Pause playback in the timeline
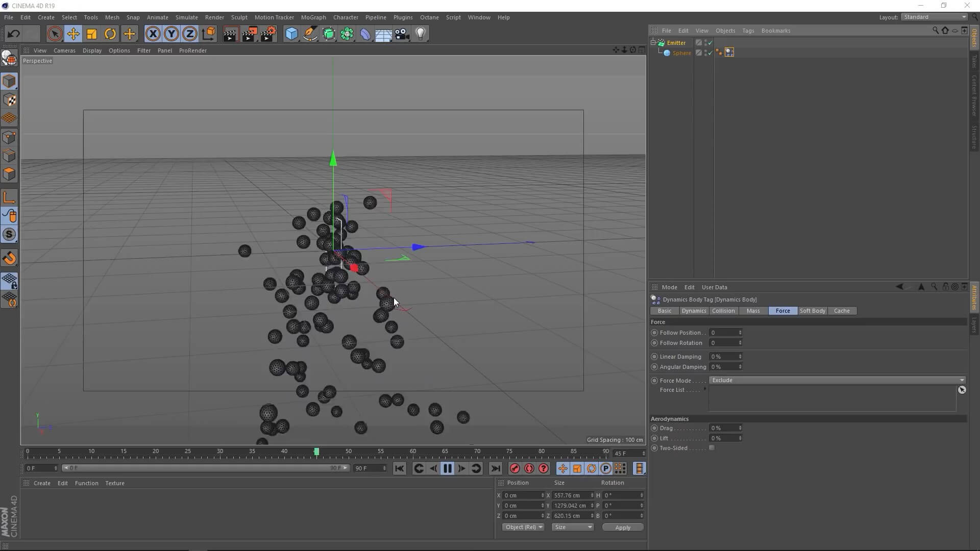 click(447, 468)
